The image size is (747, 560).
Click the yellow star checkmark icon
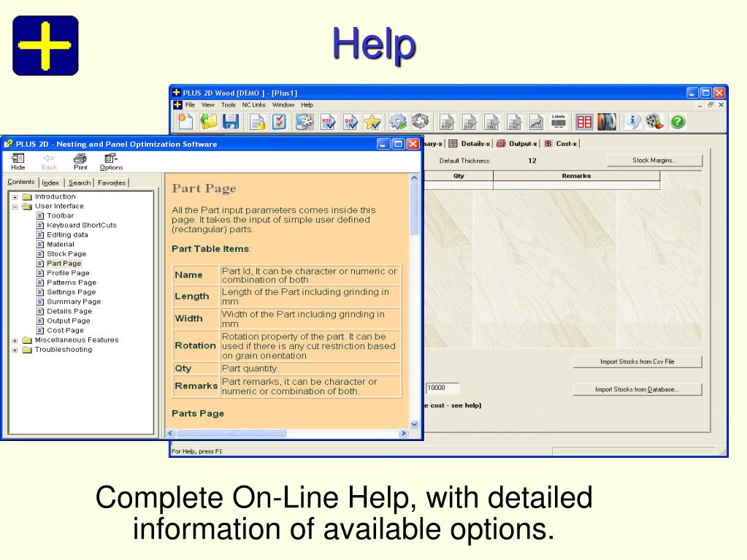[372, 122]
